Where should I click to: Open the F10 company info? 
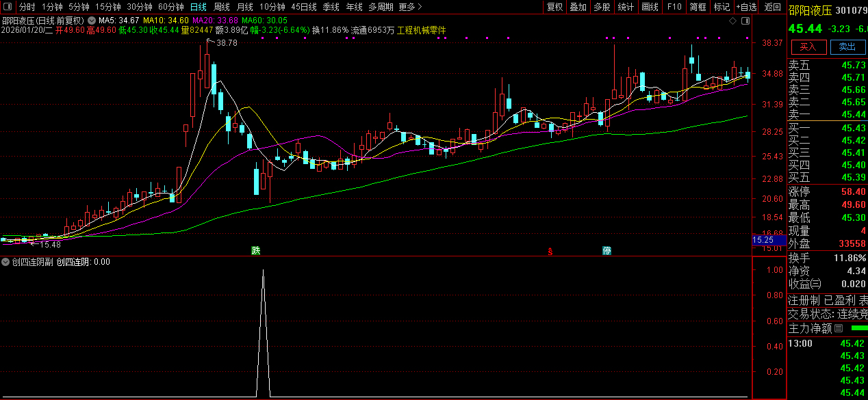[674, 7]
